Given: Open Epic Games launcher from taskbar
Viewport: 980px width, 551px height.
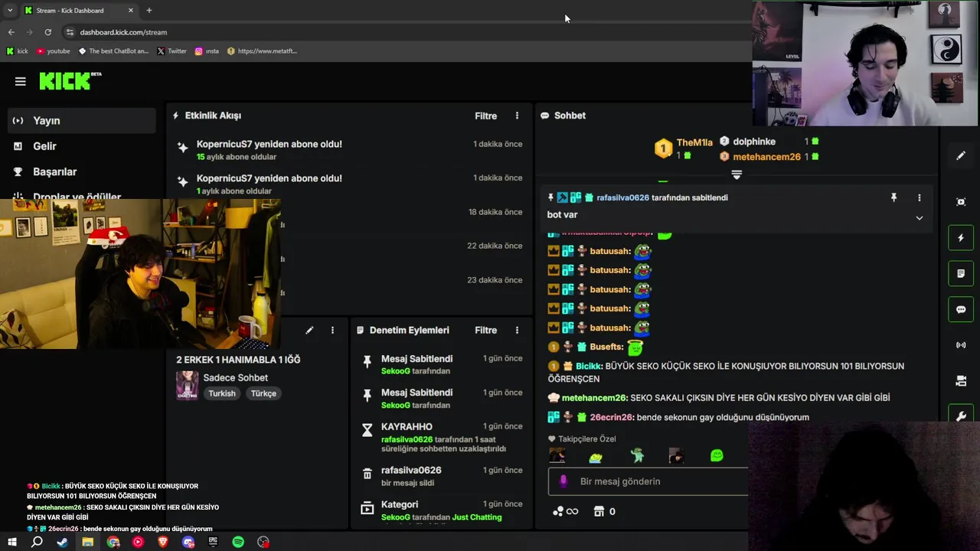Looking at the screenshot, I should 213,542.
